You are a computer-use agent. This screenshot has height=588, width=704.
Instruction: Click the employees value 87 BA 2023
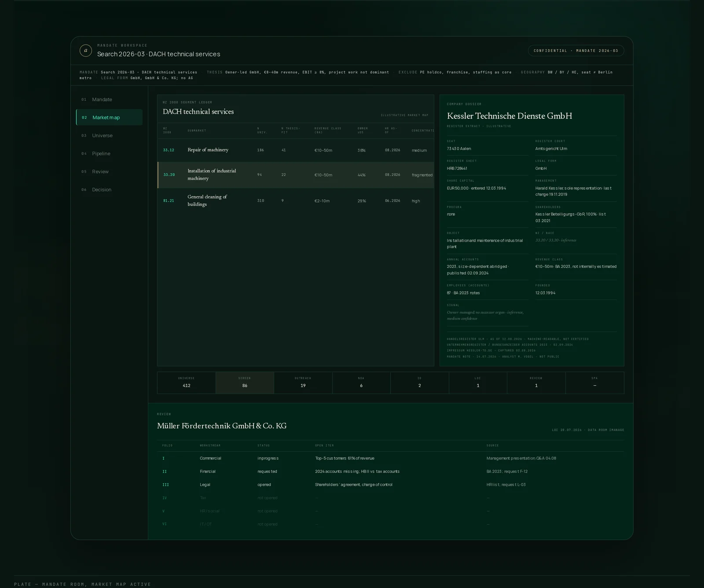[x=463, y=293]
